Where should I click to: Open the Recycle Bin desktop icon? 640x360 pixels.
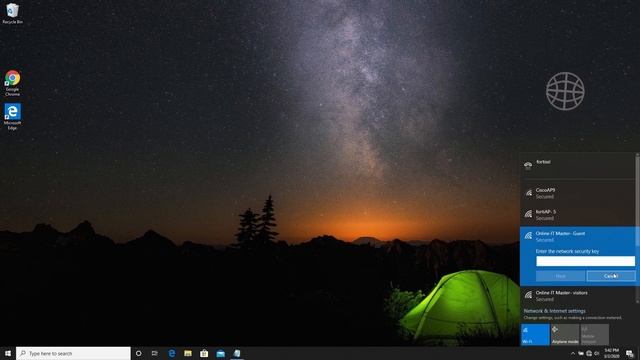point(12,13)
